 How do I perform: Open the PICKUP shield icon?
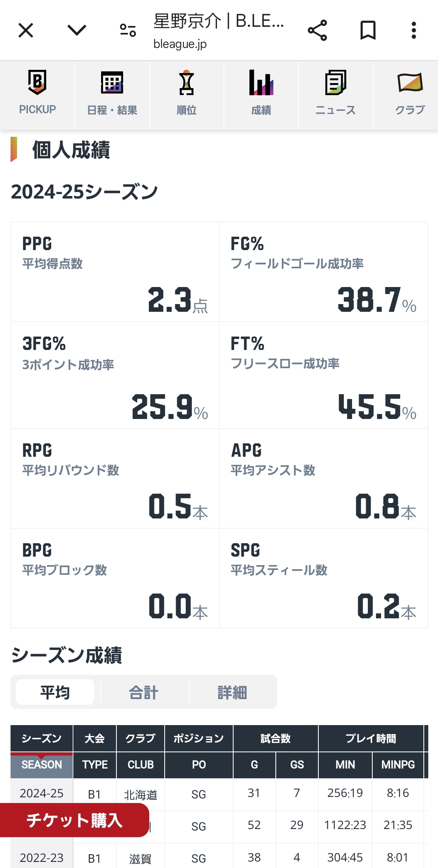coord(37,82)
